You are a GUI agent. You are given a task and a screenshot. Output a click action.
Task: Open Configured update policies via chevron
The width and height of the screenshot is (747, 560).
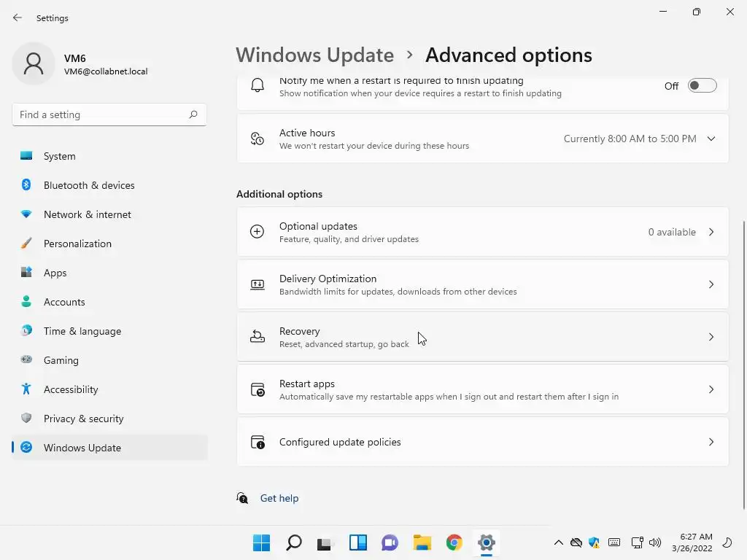tap(711, 442)
